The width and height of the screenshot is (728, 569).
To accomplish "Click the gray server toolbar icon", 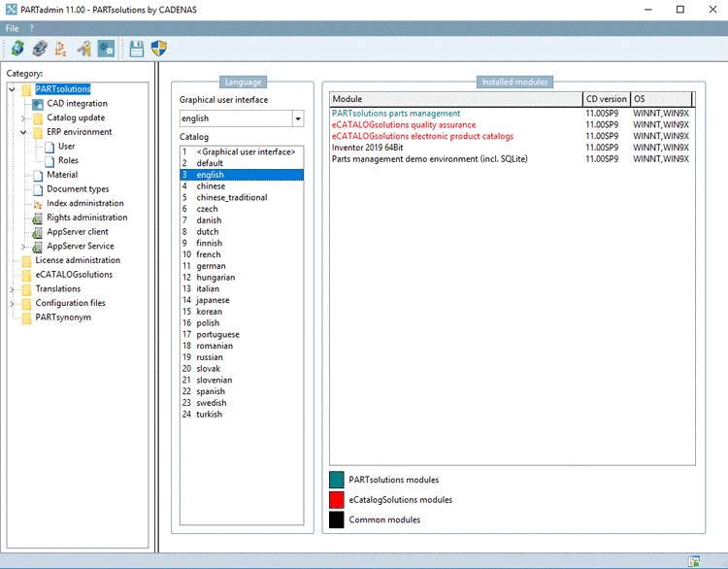I will 39,49.
